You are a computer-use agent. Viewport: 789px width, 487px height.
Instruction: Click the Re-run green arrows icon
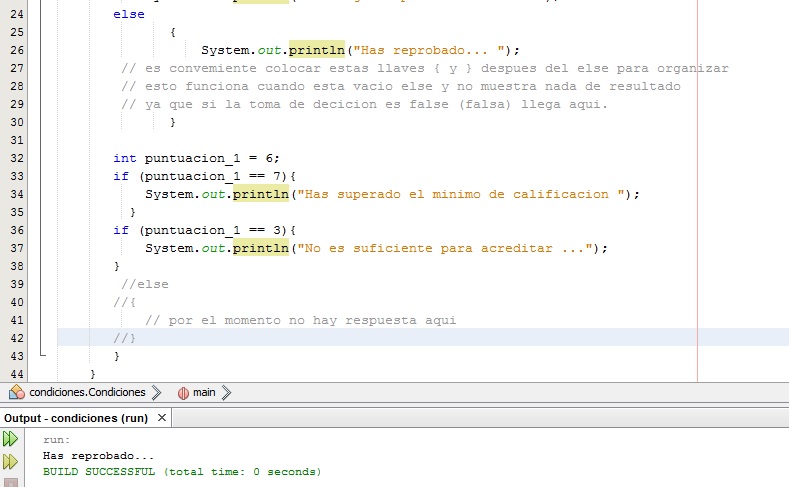pyautogui.click(x=10, y=439)
